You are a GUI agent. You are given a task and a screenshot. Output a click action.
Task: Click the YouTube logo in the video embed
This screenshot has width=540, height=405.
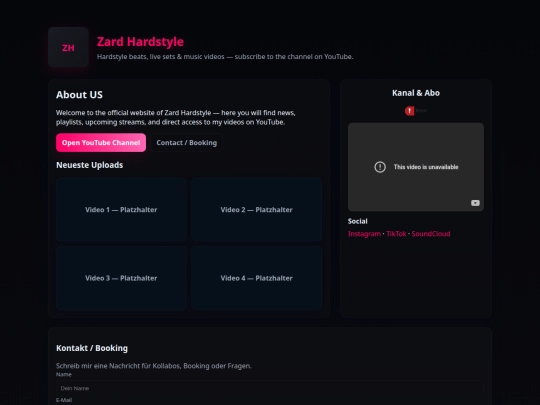(x=475, y=203)
